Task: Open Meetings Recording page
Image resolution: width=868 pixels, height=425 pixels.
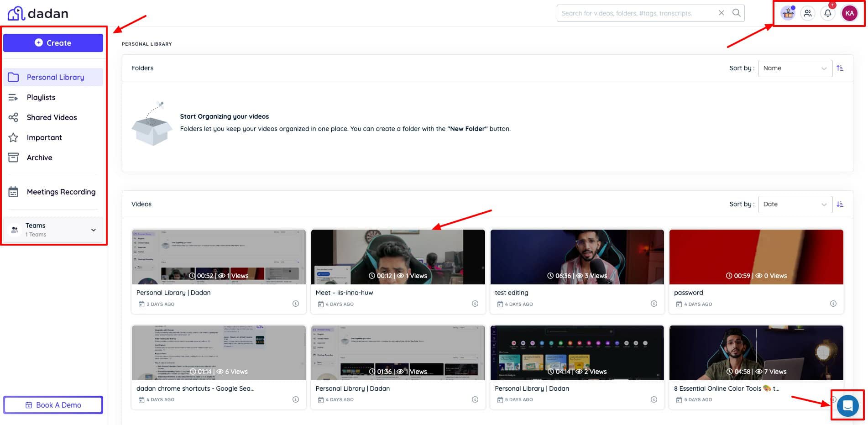Action: click(61, 192)
